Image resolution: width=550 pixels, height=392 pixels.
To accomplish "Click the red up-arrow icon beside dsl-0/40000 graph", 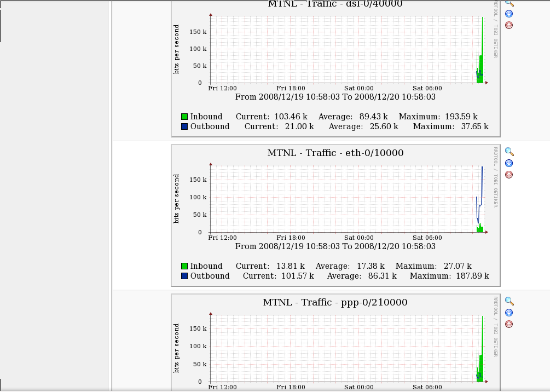I will tap(509, 25).
